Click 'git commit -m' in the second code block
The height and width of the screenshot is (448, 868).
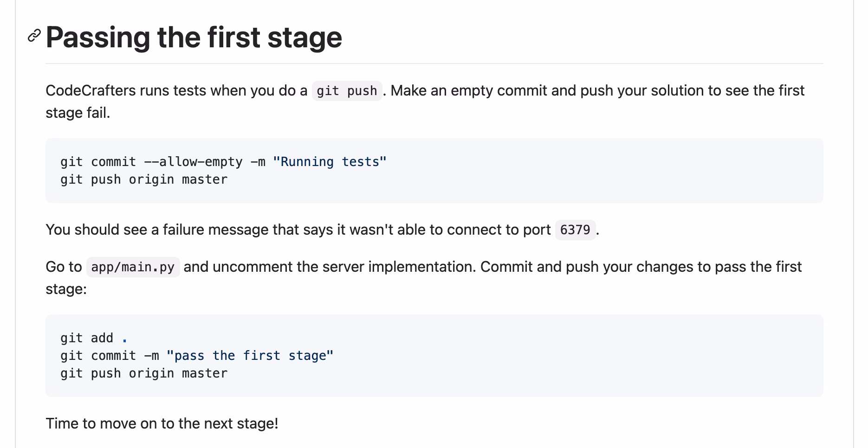pyautogui.click(x=110, y=356)
